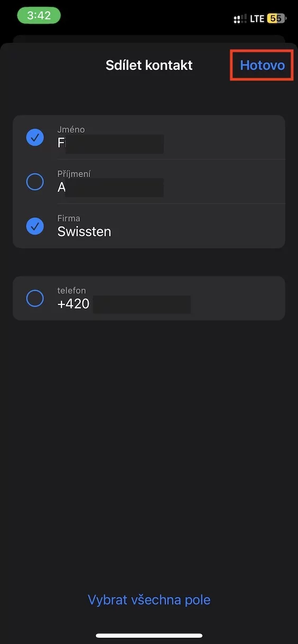The image size is (298, 644).
Task: Tap the dimmed card behind the sheet
Action: point(149,39)
